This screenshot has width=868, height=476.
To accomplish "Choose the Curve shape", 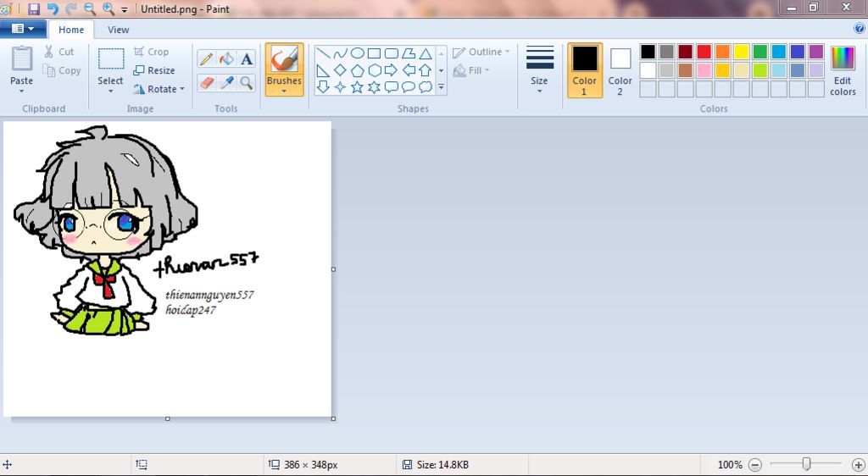I will (341, 53).
